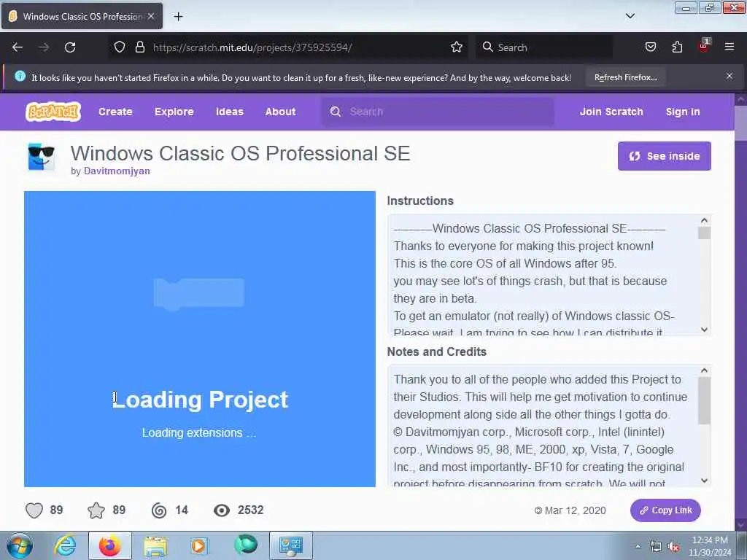Bookmark this page with the star icon

(457, 47)
